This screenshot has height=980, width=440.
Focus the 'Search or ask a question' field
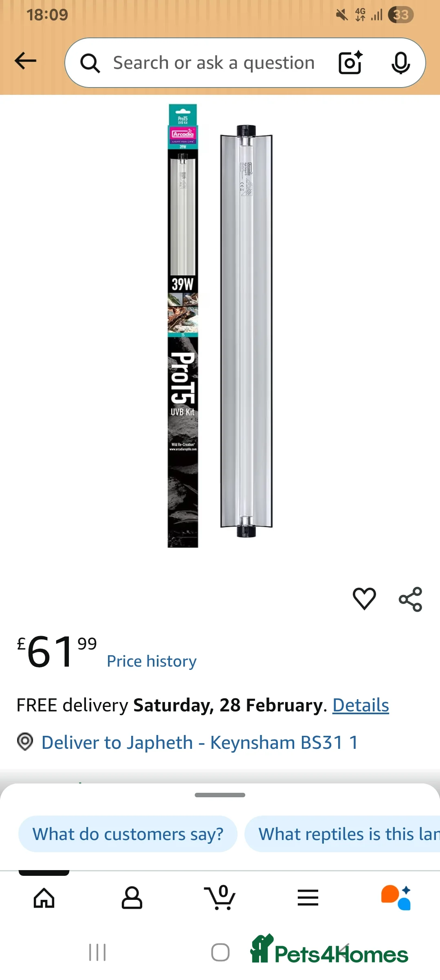click(x=214, y=63)
